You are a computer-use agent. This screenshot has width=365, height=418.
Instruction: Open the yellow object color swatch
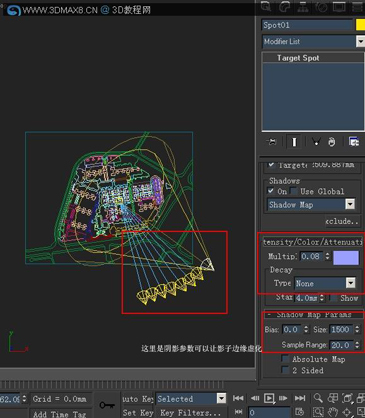point(360,25)
